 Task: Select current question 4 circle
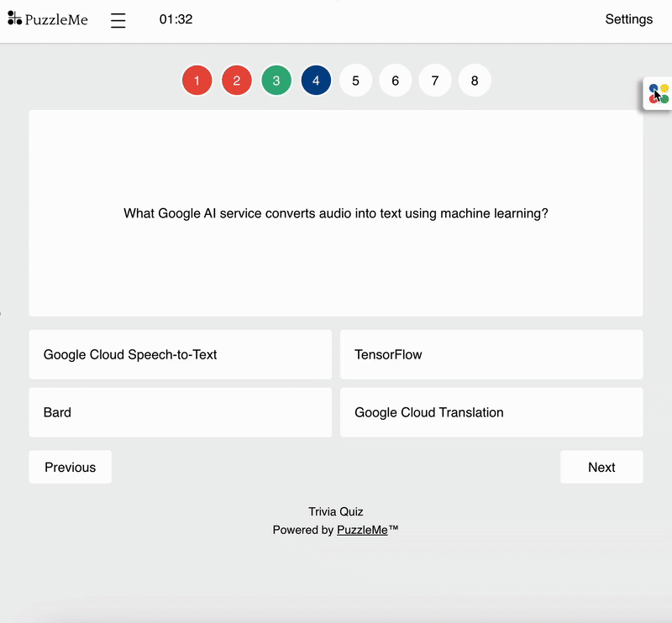pyautogui.click(x=316, y=81)
